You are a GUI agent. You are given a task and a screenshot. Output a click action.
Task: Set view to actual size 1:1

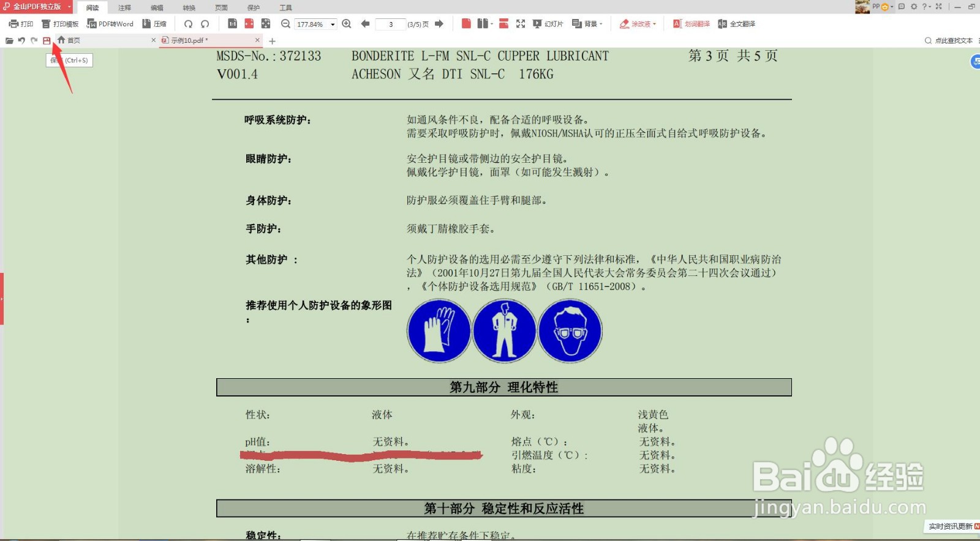[x=232, y=23]
